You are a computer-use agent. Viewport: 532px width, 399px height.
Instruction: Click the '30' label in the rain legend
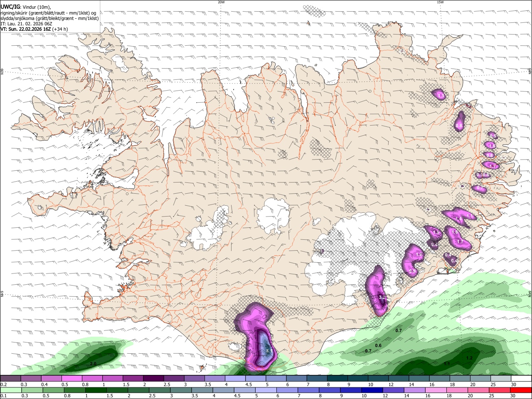[514, 396]
